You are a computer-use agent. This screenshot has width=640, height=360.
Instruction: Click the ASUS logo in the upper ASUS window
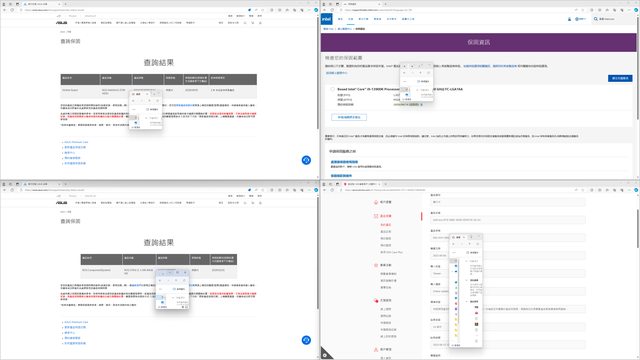[62, 23]
